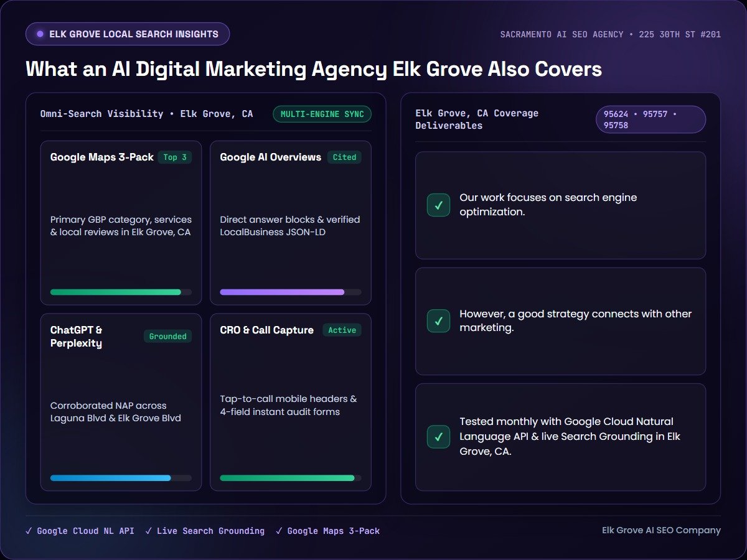Click Google AI Overviews purple progress bar
The height and width of the screenshot is (560, 747).
point(291,292)
